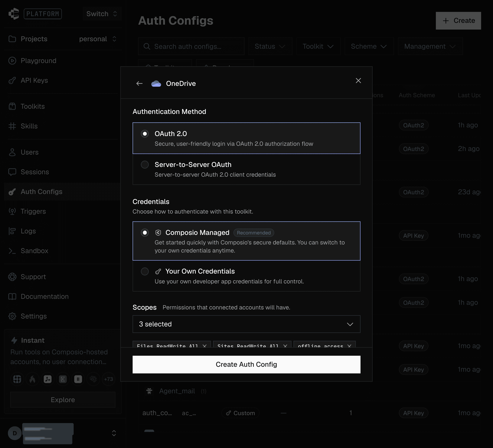Select the OAuth 2.0 authentication method
Viewport: 493px width, 448px height.
[x=246, y=138]
